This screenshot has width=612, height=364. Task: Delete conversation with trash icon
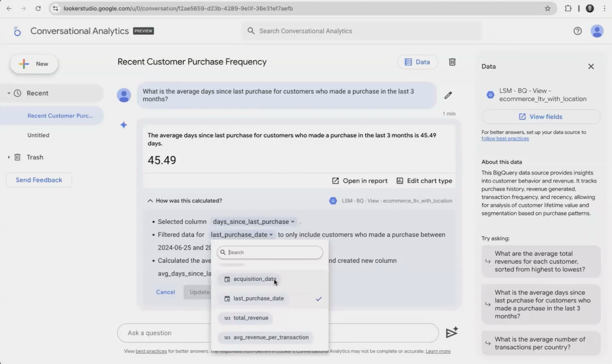(x=452, y=62)
